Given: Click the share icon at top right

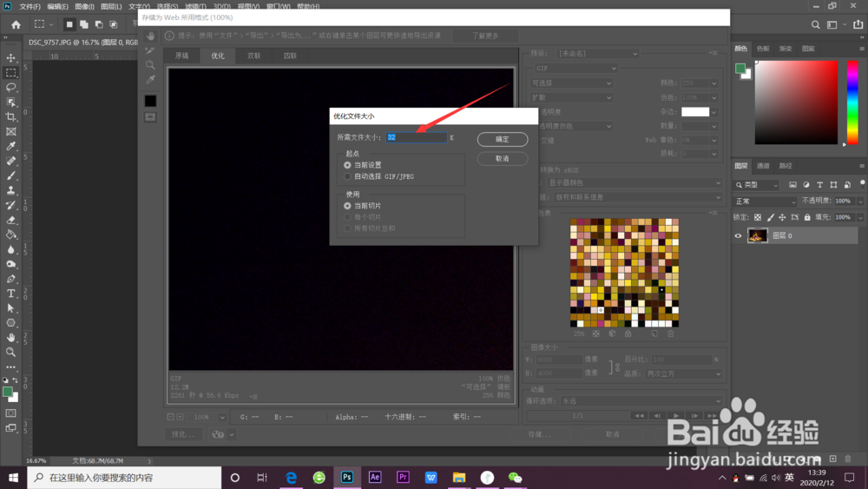Looking at the screenshot, I should click(x=858, y=24).
